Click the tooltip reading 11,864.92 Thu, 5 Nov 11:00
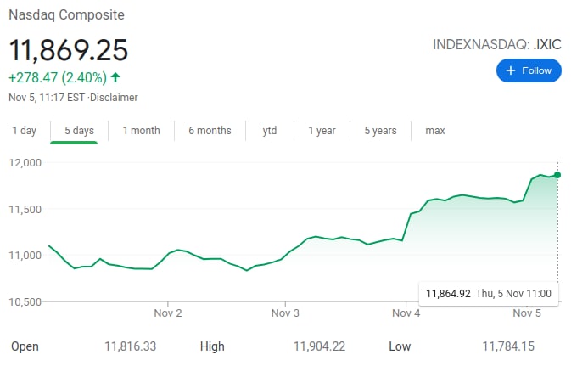This screenshot has height=366, width=588. click(488, 294)
